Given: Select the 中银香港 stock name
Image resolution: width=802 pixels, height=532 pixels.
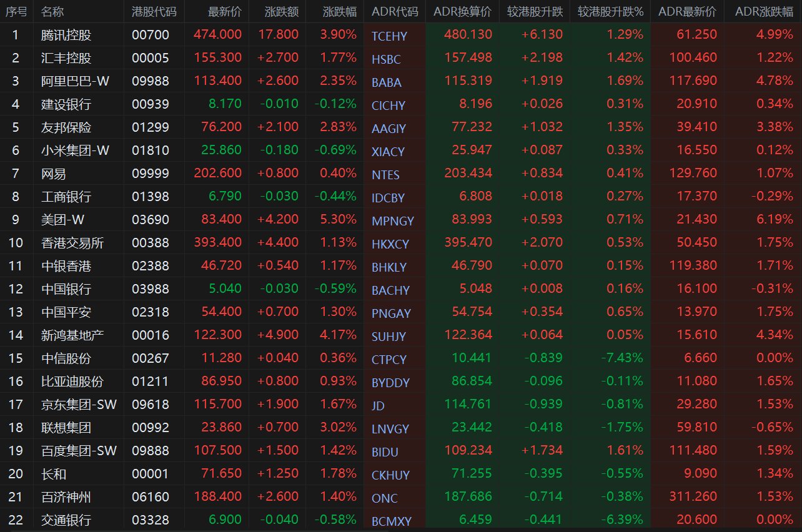Looking at the screenshot, I should pyautogui.click(x=66, y=266).
